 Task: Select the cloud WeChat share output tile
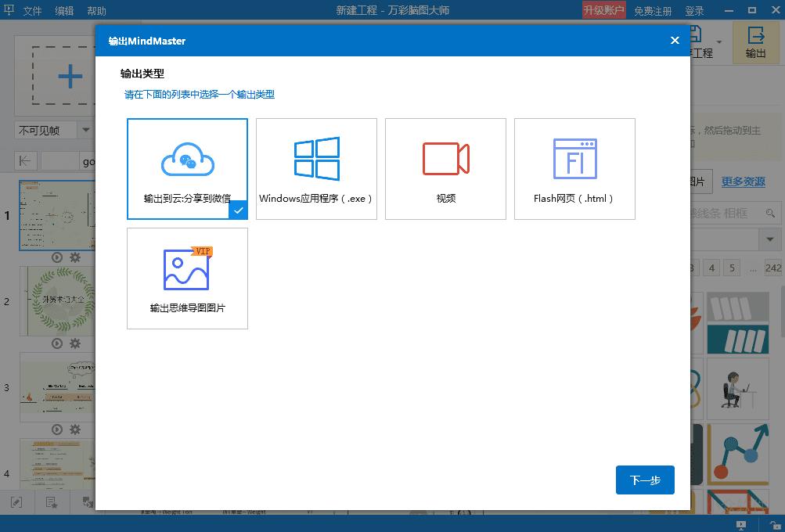[x=187, y=169]
